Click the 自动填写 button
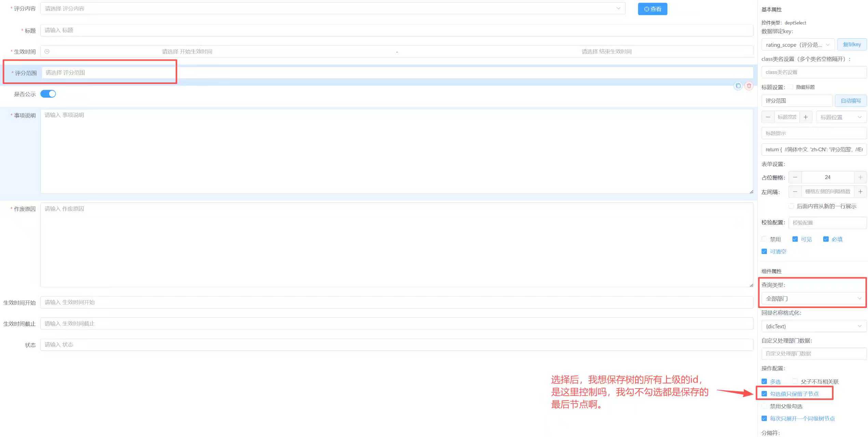This screenshot has height=437, width=868. click(x=850, y=101)
